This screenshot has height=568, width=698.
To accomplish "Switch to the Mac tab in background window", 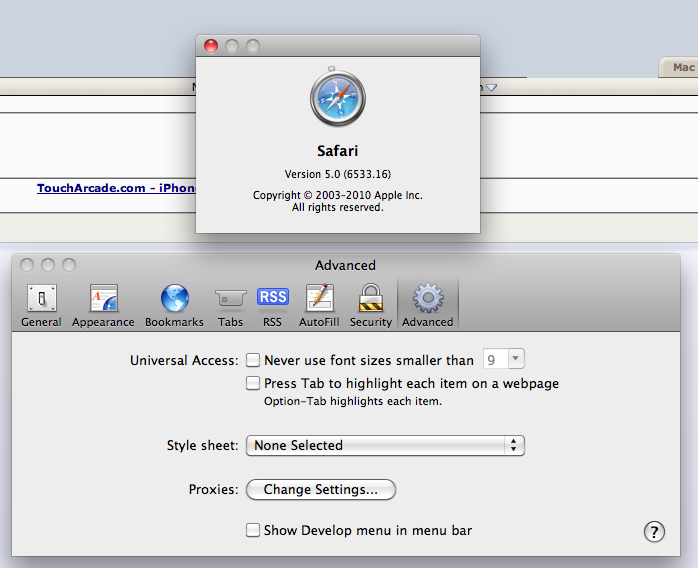I will [x=678, y=67].
